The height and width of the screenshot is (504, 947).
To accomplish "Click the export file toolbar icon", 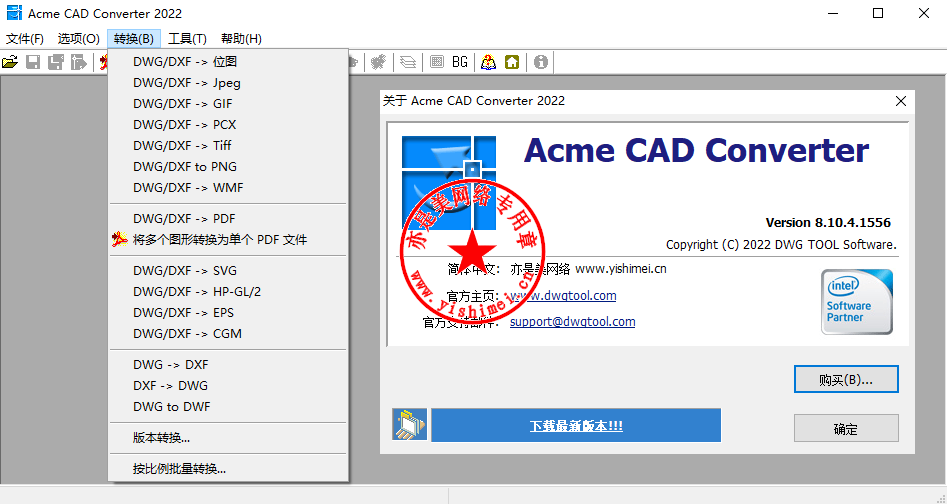I will click(x=79, y=62).
